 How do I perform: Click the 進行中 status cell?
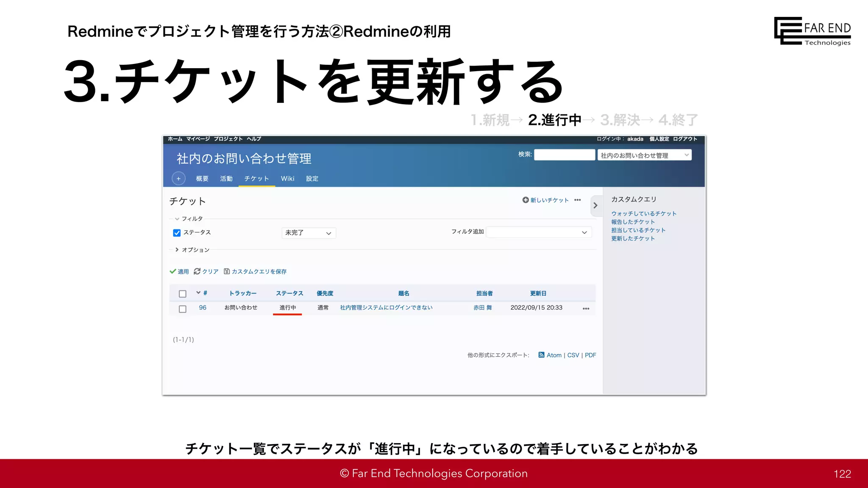point(288,308)
